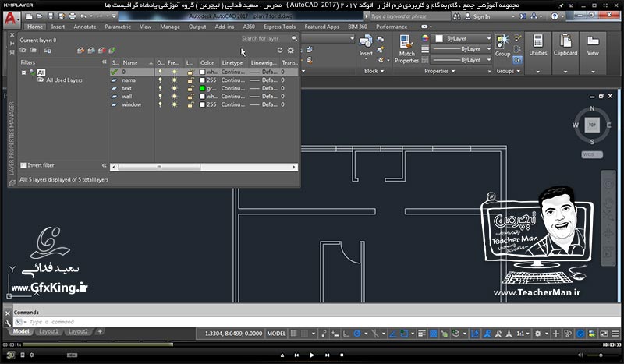This screenshot has height=364, width=624.
Task: Close the Layer Properties Manager palette
Action: [12, 35]
